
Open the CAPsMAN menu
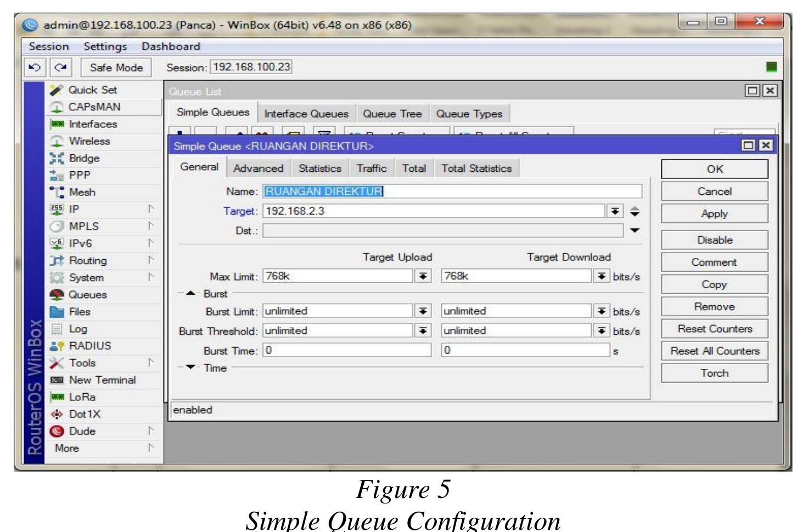pos(94,107)
